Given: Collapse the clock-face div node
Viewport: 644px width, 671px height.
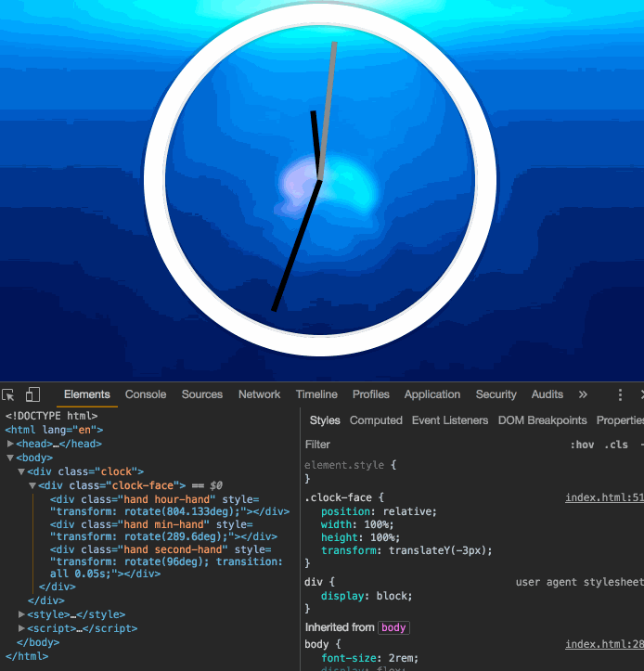Looking at the screenshot, I should click(32, 485).
